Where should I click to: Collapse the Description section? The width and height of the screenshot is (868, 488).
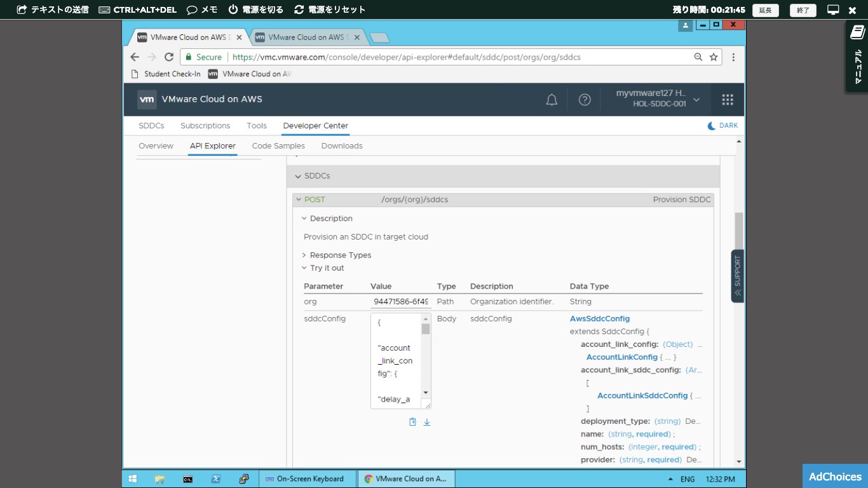click(x=304, y=219)
